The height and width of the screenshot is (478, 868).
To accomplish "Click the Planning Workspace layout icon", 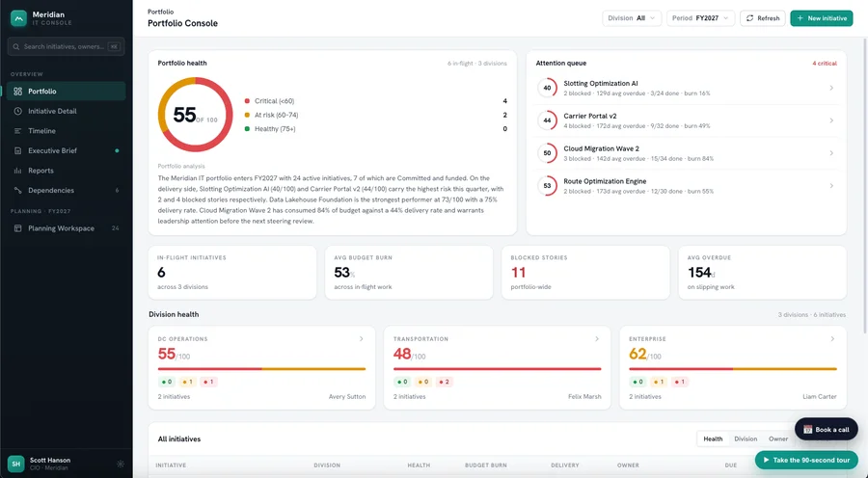I will pyautogui.click(x=17, y=228).
